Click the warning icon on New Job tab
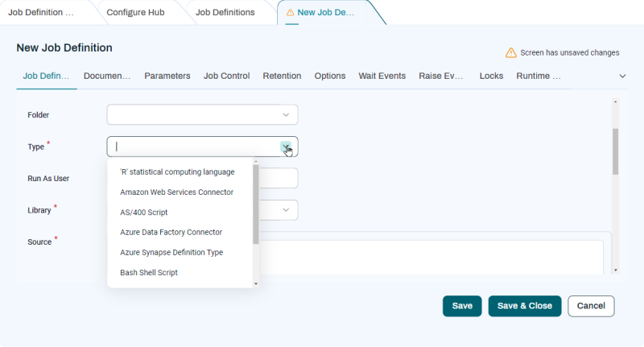Image resolution: width=644 pixels, height=347 pixels. [x=290, y=13]
